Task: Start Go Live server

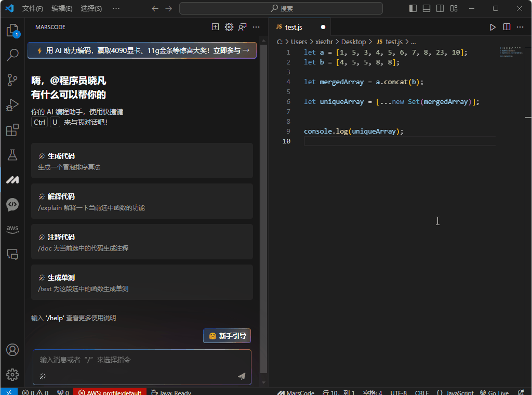Action: pyautogui.click(x=495, y=392)
